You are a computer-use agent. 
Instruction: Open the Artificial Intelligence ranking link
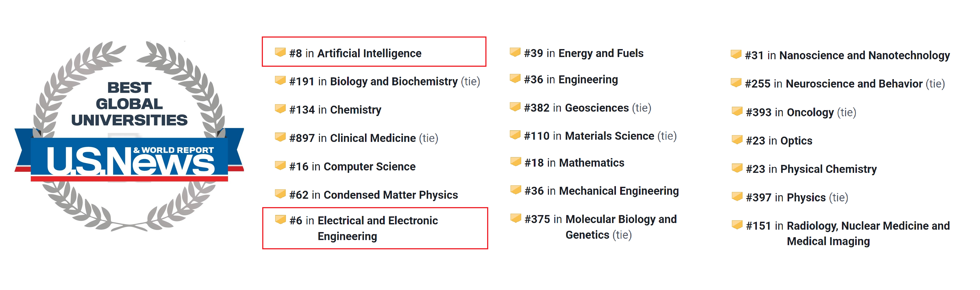pyautogui.click(x=355, y=53)
